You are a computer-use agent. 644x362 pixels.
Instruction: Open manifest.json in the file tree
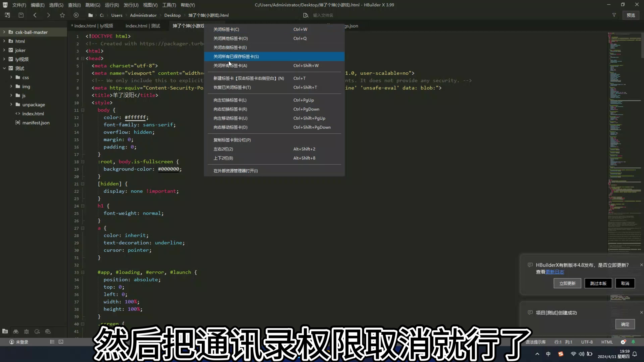click(36, 123)
